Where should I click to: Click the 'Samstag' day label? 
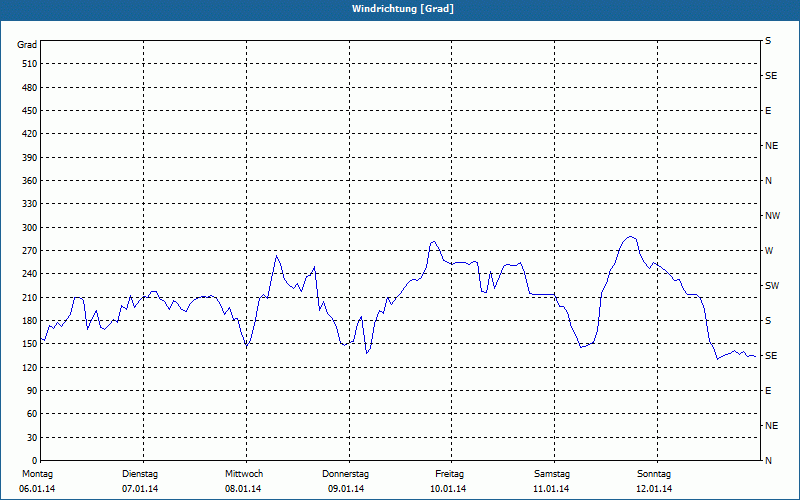[x=552, y=474]
